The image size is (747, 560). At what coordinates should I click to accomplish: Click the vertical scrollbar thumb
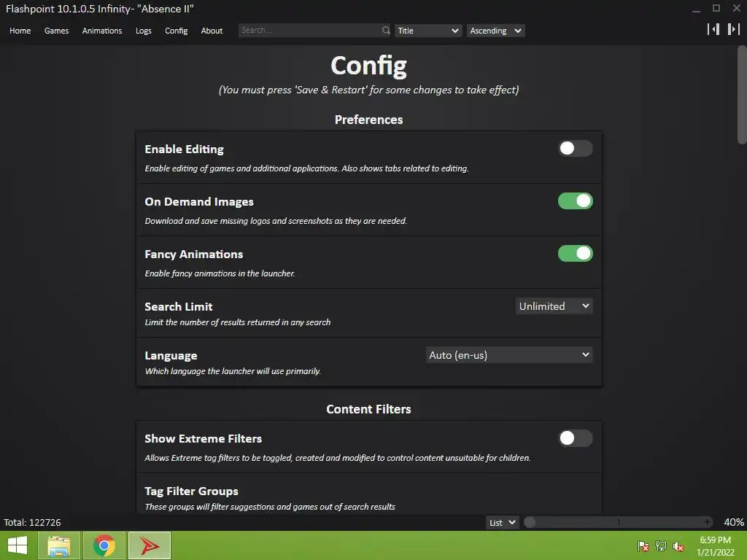pyautogui.click(x=742, y=94)
